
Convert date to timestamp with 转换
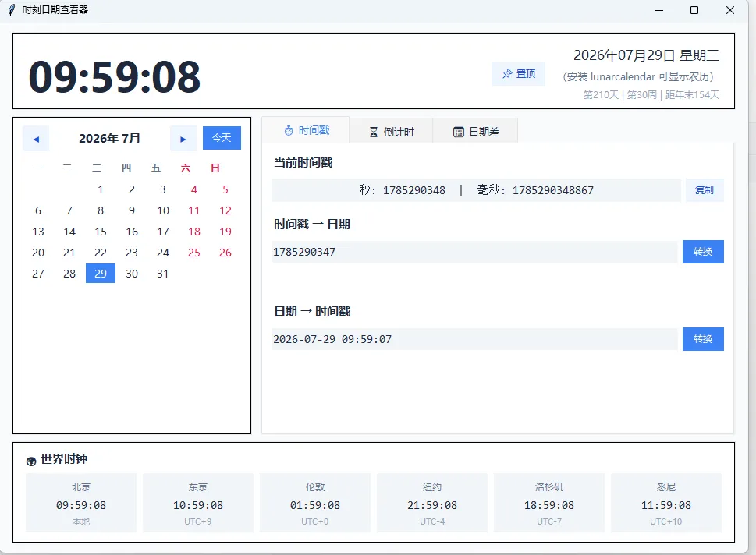tap(703, 339)
